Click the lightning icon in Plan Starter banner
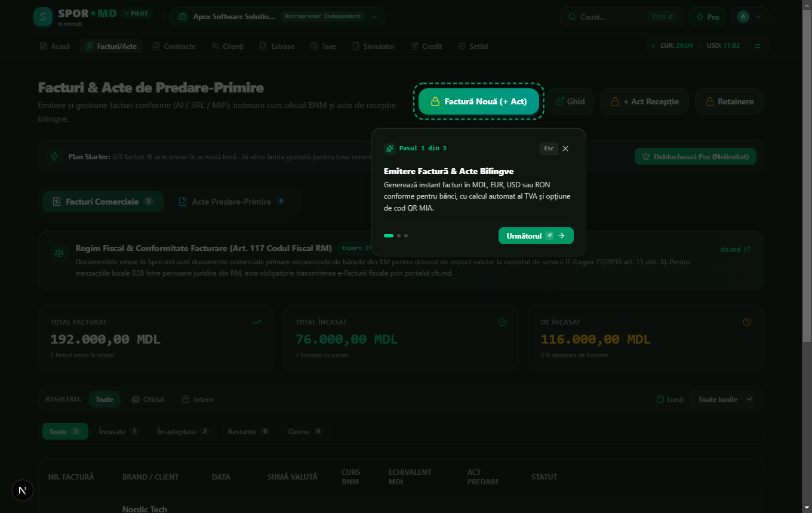The width and height of the screenshot is (812, 513). (55, 156)
